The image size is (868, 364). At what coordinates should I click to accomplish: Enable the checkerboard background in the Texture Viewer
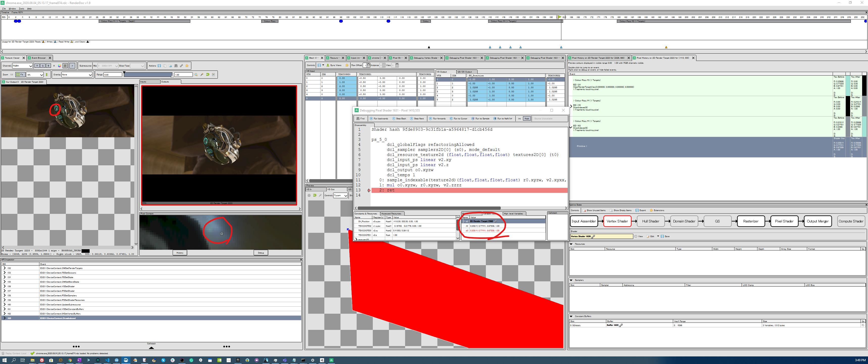pos(65,66)
